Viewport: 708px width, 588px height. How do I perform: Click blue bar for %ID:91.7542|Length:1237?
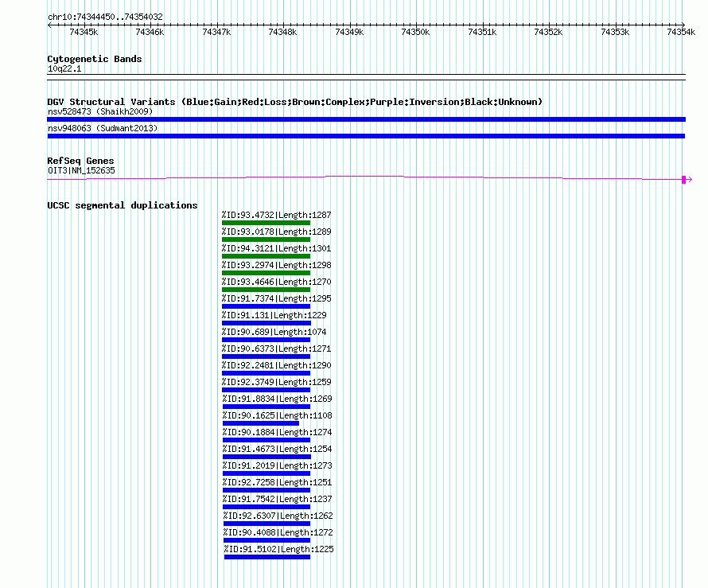pos(266,507)
